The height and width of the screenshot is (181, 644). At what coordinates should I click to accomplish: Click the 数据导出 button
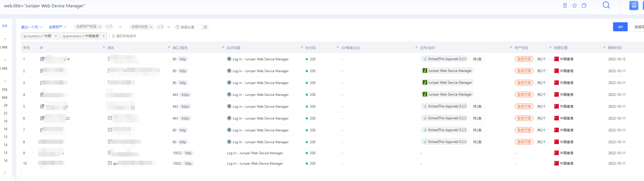pos(637,27)
